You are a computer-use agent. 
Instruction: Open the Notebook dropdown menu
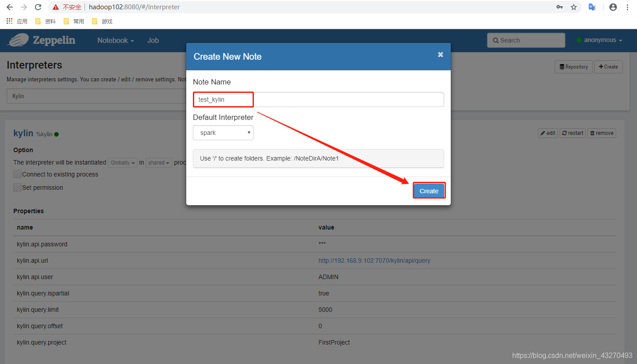click(115, 40)
